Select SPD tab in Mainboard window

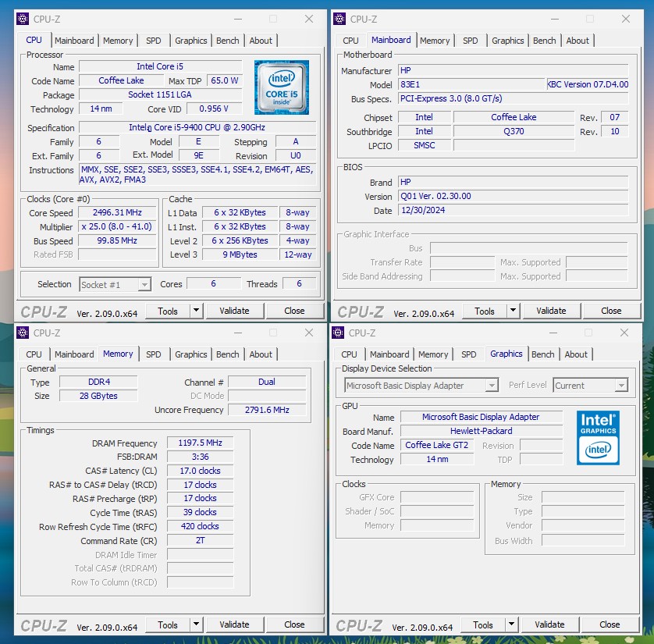point(470,41)
